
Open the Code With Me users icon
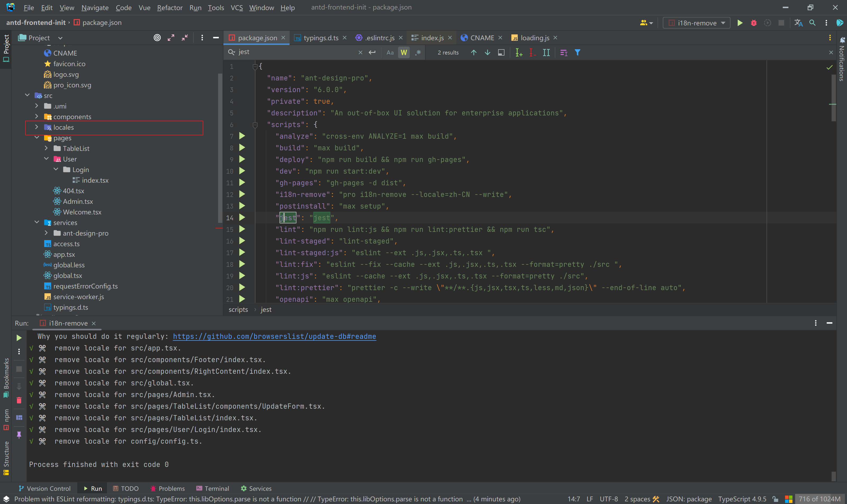coord(646,23)
